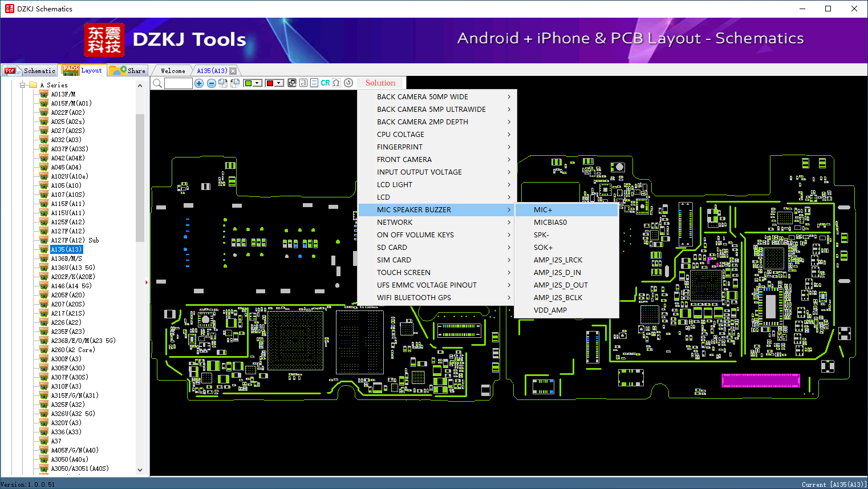Switch to the Layout tab

(x=83, y=70)
